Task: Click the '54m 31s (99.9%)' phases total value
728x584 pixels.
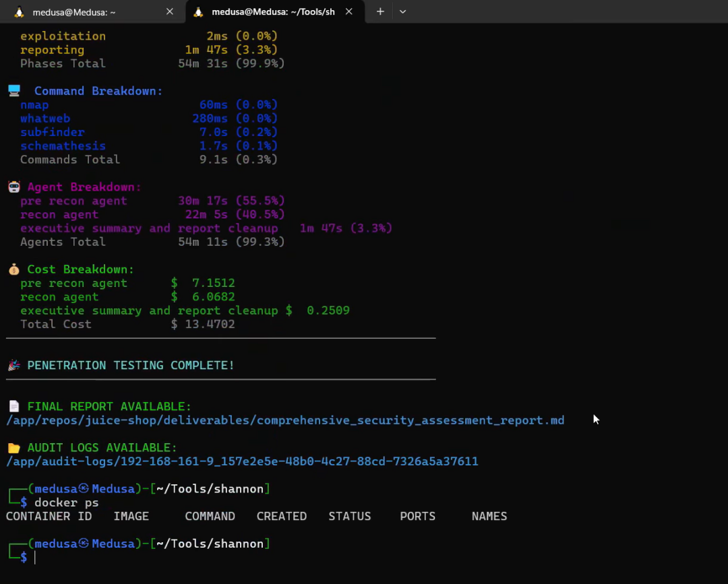Action: click(x=231, y=63)
